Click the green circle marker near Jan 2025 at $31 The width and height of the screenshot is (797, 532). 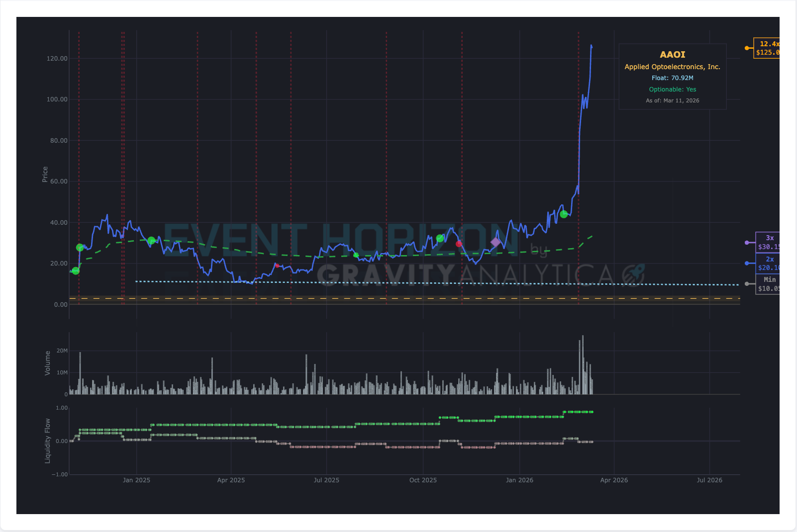pos(151,241)
